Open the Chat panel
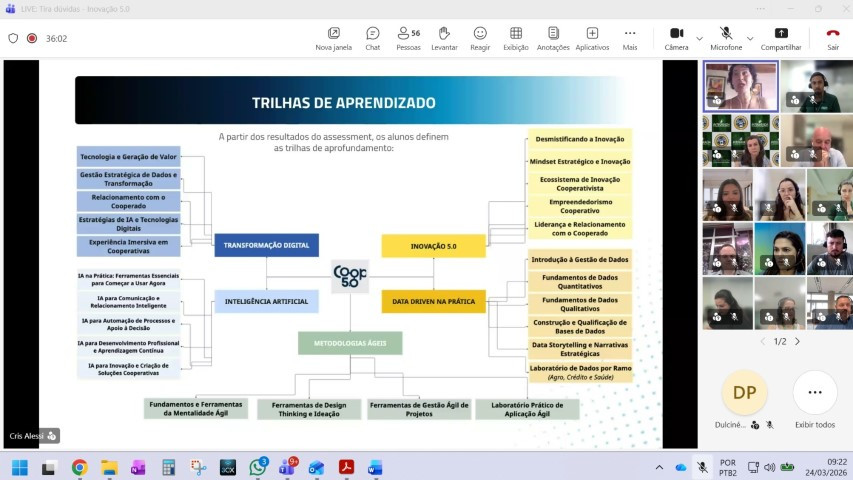853x480 pixels. tap(372, 38)
